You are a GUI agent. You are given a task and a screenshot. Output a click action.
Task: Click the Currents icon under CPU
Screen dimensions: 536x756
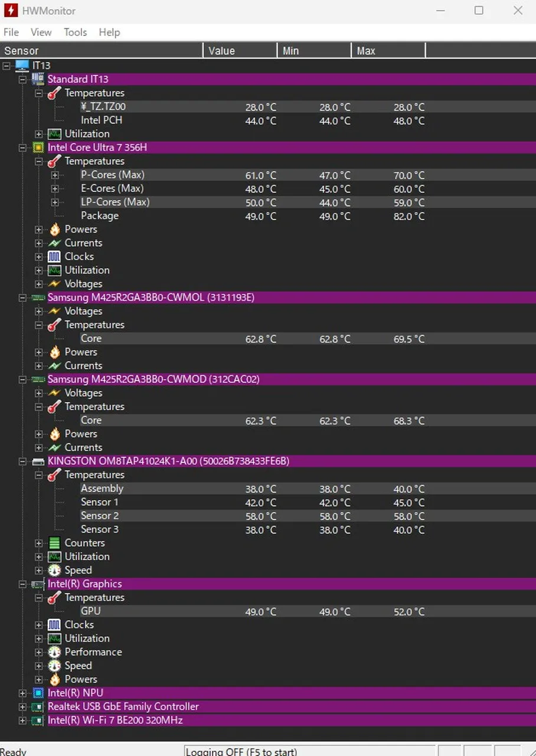54,243
